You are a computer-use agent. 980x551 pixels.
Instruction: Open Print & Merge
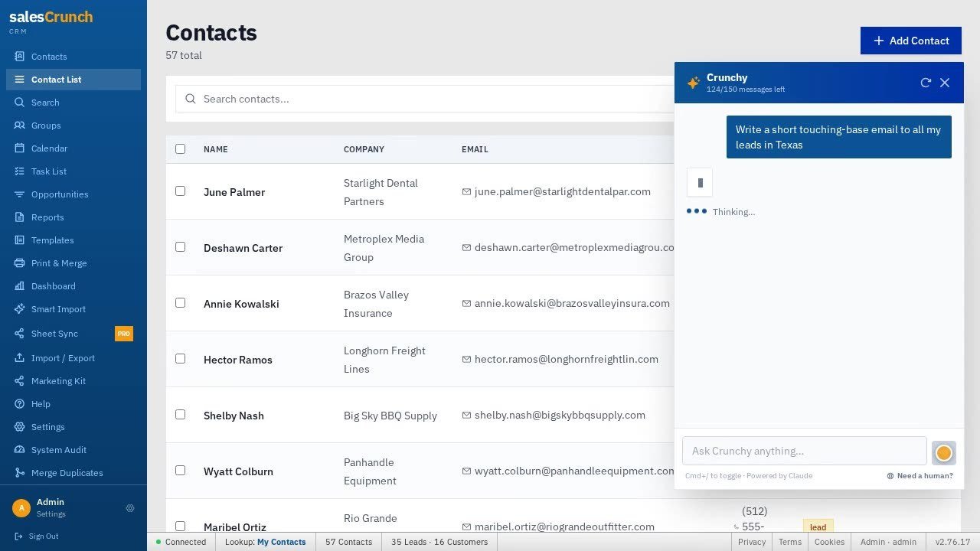click(x=73, y=263)
